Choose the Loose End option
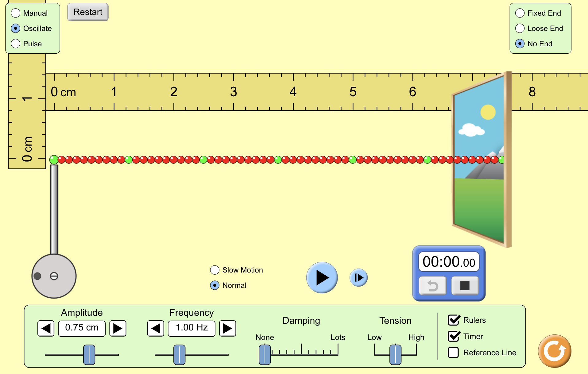 520,29
